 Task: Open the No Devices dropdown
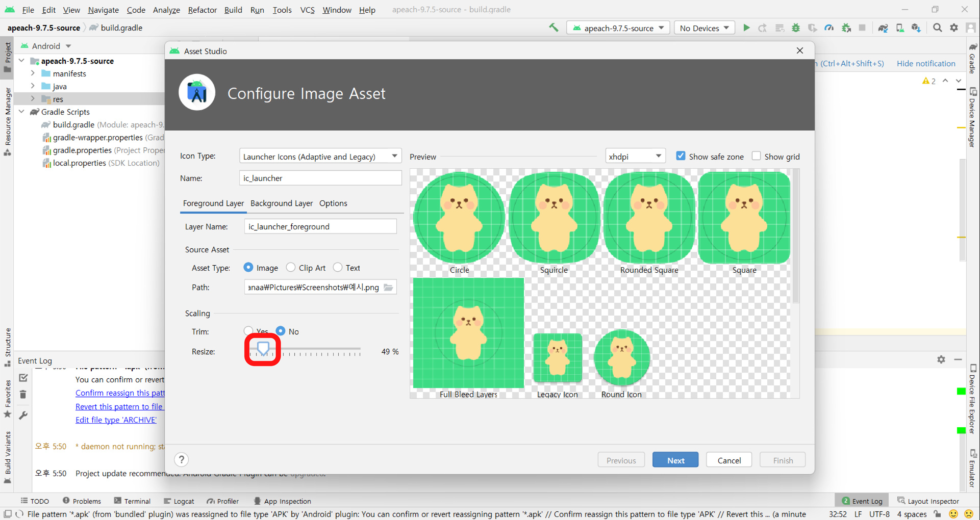click(705, 28)
